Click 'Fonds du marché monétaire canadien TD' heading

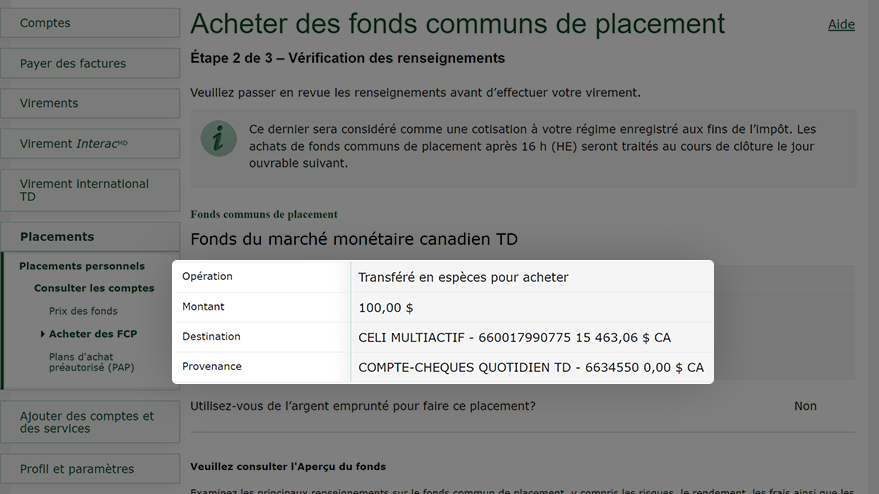[x=354, y=239]
